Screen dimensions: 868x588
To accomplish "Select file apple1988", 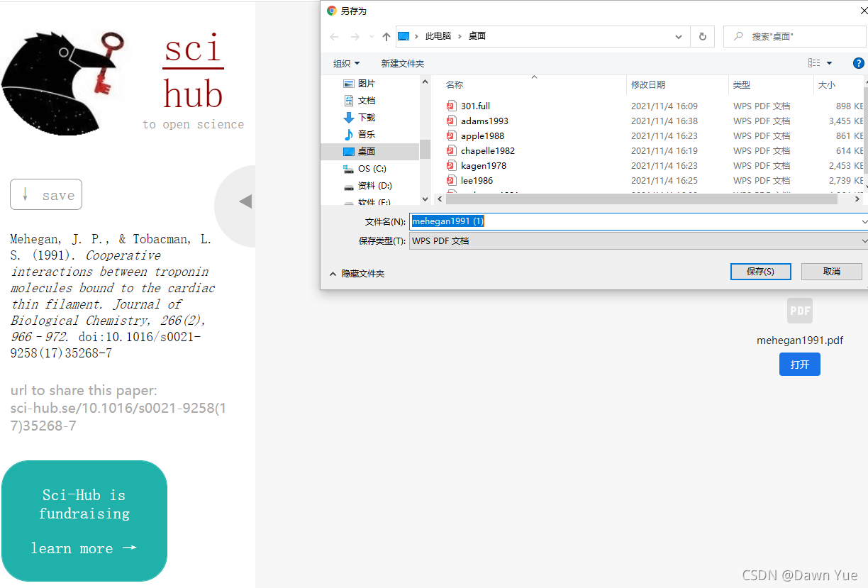I will [482, 135].
